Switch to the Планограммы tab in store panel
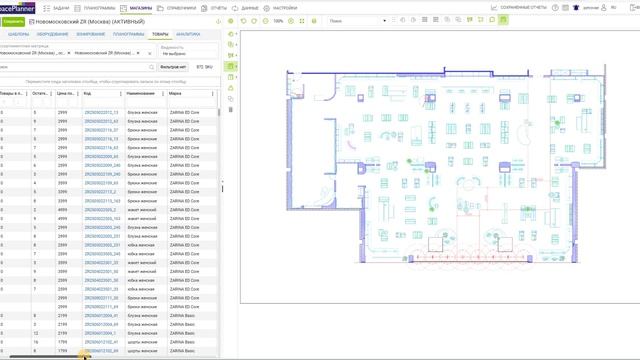640x360 pixels. tap(129, 34)
